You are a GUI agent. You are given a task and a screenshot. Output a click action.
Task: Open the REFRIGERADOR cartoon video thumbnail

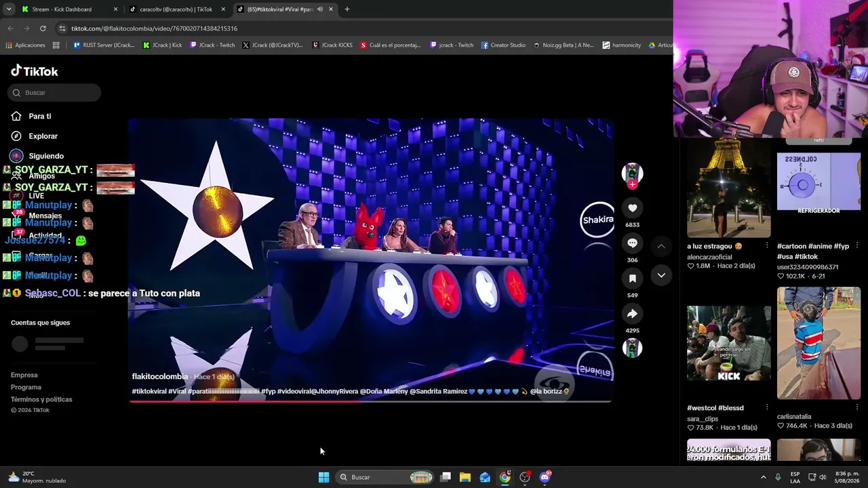click(x=818, y=182)
